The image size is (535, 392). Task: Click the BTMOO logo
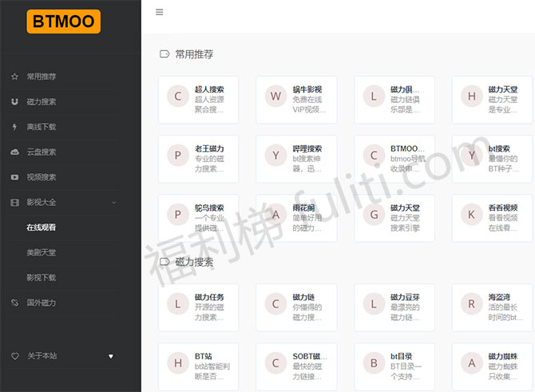pos(63,22)
